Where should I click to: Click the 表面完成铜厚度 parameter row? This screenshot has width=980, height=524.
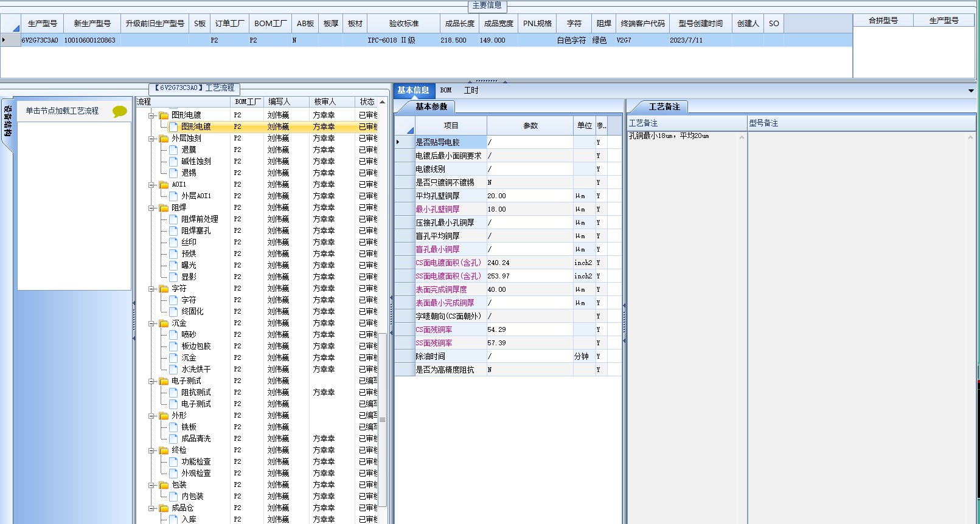coord(508,289)
